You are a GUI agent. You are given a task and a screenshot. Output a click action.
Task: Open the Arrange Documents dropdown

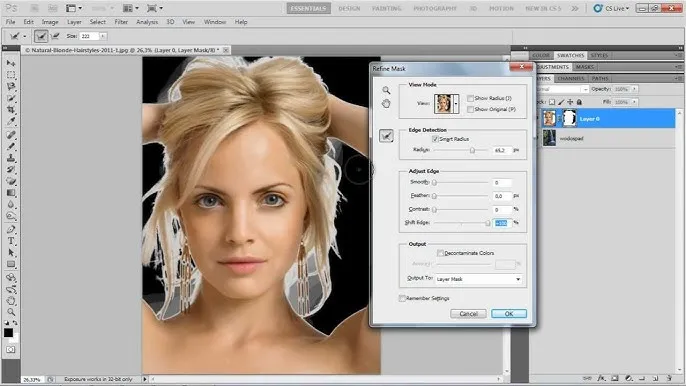pyautogui.click(x=131, y=8)
